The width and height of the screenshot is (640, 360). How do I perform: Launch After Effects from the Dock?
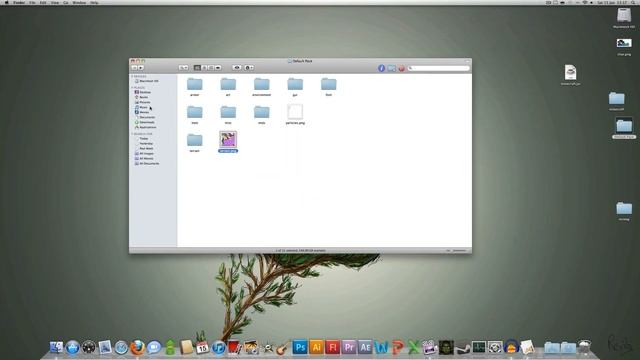pyautogui.click(x=365, y=347)
